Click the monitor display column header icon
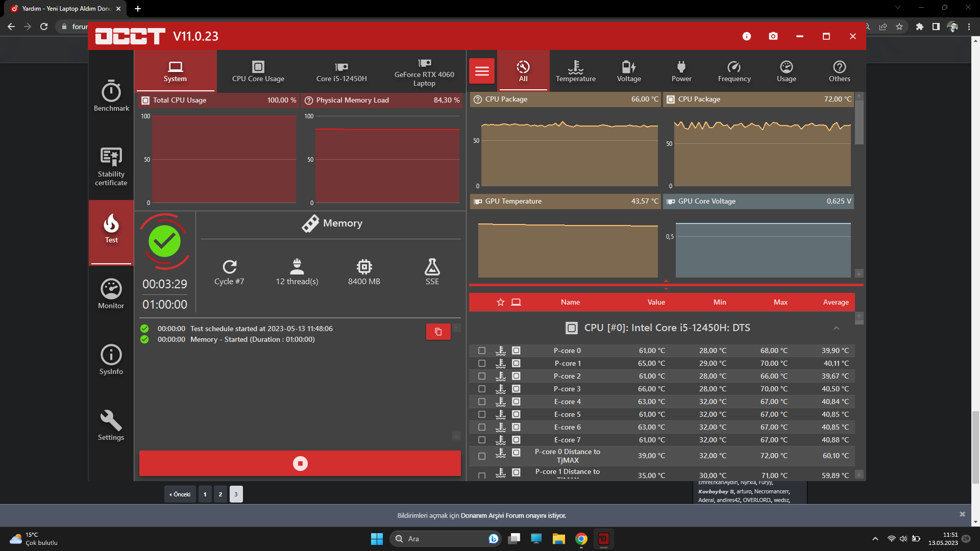This screenshot has height=551, width=980. click(x=516, y=302)
